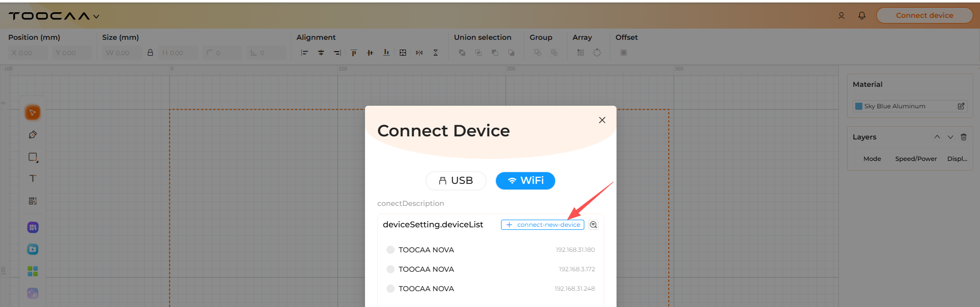Edit the Sky Blue Aluminum material
This screenshot has width=980, height=307.
click(x=961, y=106)
